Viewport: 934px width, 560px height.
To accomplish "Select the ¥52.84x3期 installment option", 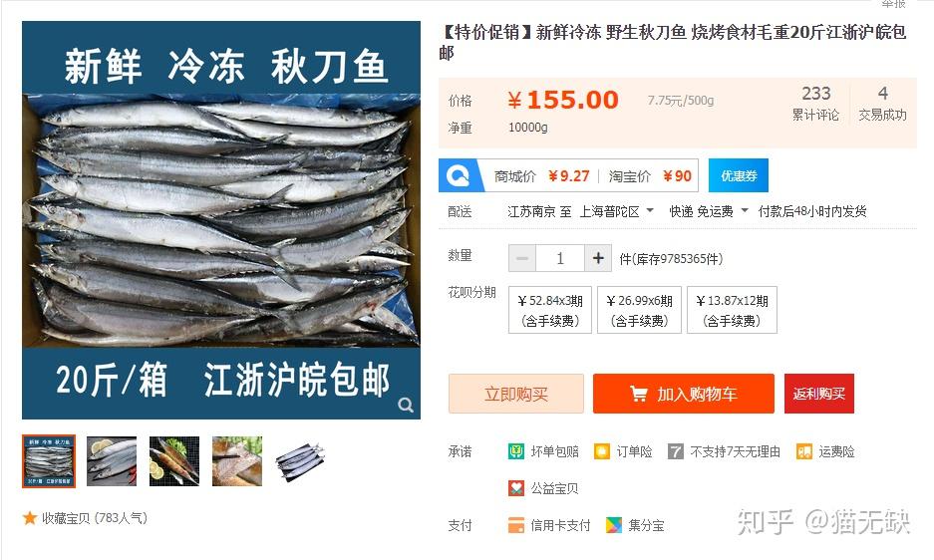I will [550, 310].
